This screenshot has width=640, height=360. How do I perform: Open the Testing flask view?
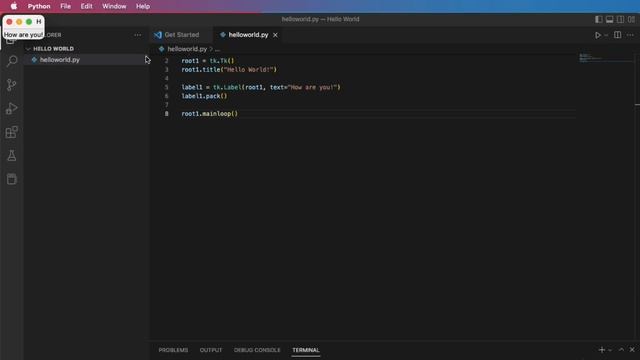[12, 156]
